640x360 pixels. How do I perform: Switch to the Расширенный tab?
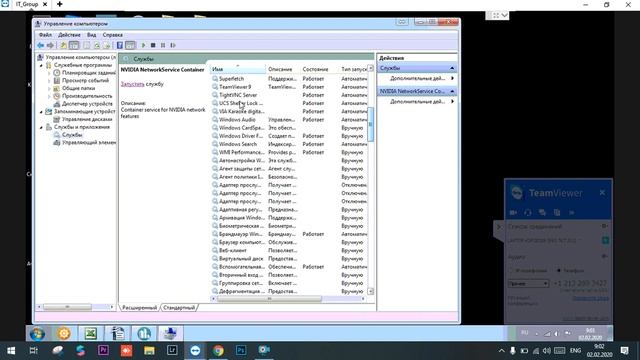click(x=140, y=307)
